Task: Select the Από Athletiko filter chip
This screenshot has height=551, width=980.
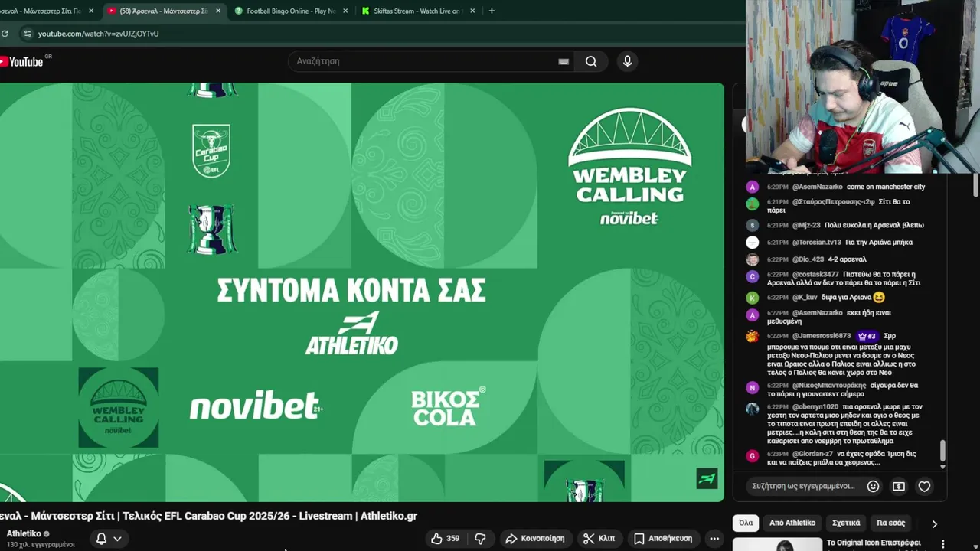Action: click(792, 523)
